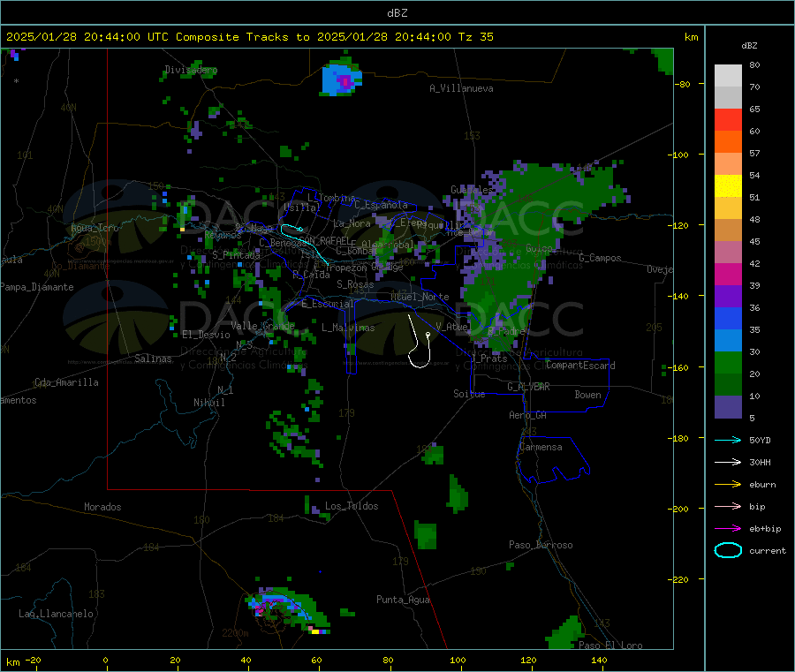Select the 57 dBZ orange color swatch
This screenshot has height=672, width=795.
pyautogui.click(x=728, y=142)
